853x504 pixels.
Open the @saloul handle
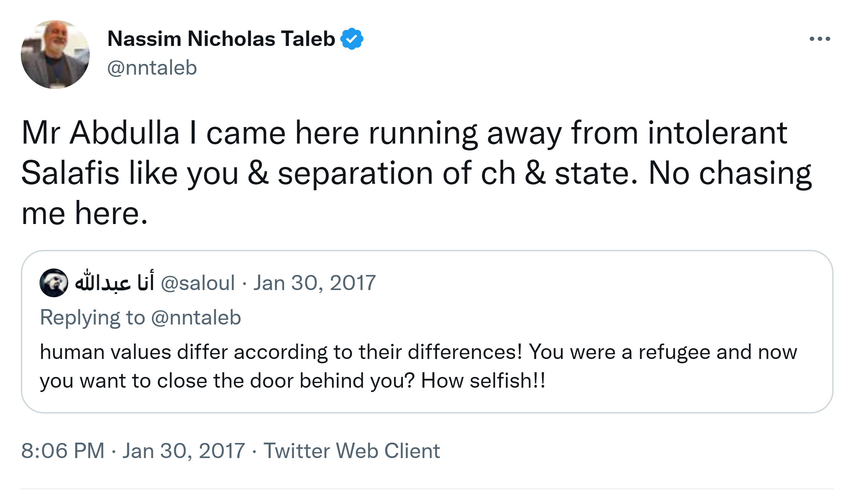pyautogui.click(x=198, y=283)
